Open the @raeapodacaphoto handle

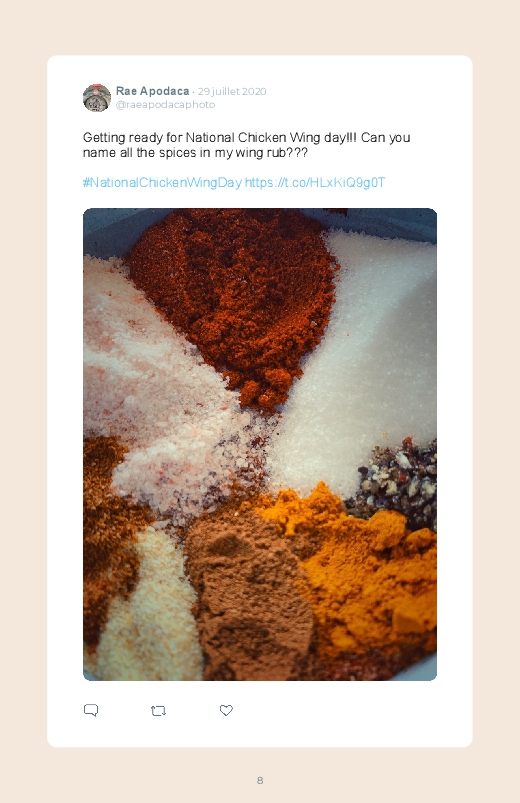click(x=165, y=104)
